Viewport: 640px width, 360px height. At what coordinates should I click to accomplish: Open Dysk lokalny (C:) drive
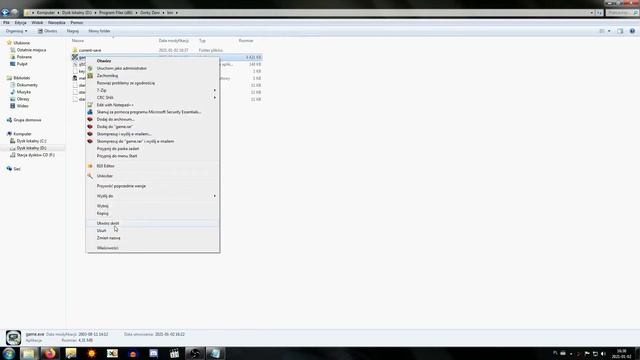tap(31, 141)
